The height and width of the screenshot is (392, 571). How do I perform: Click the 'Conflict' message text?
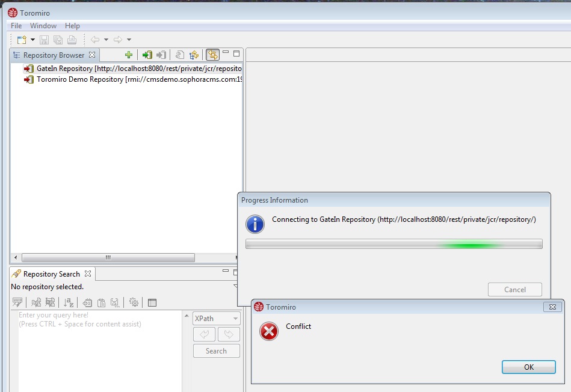point(298,326)
